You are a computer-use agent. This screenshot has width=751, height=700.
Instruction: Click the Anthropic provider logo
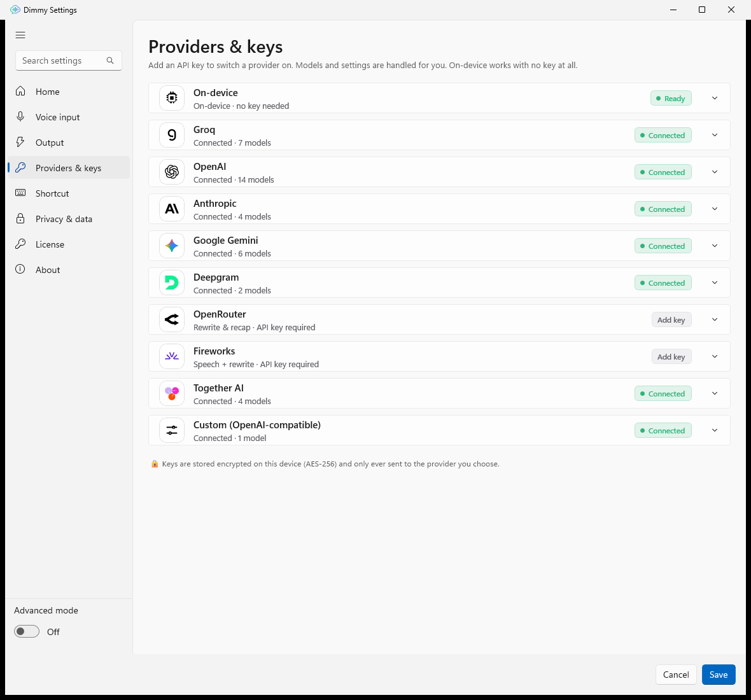(x=172, y=209)
